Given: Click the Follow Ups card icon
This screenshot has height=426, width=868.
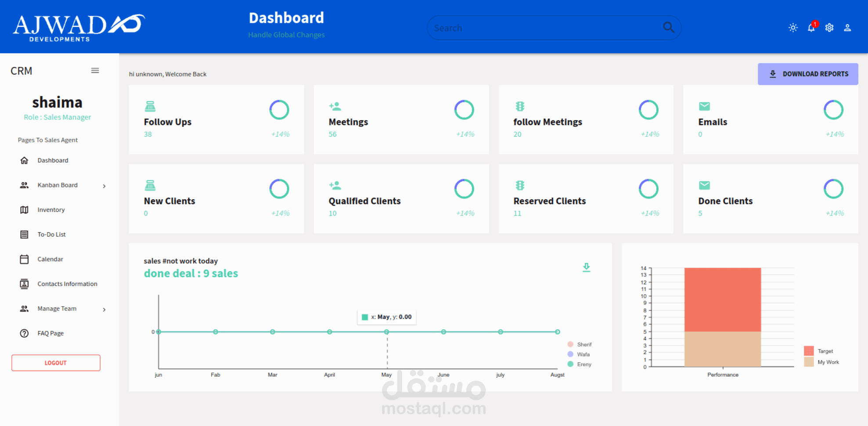Looking at the screenshot, I should [150, 106].
